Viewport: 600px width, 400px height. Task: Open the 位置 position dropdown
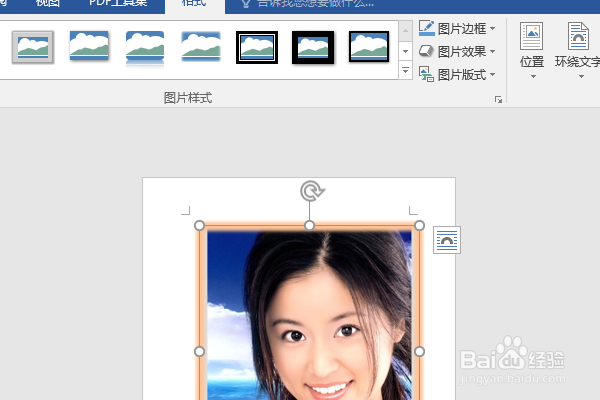pyautogui.click(x=532, y=51)
